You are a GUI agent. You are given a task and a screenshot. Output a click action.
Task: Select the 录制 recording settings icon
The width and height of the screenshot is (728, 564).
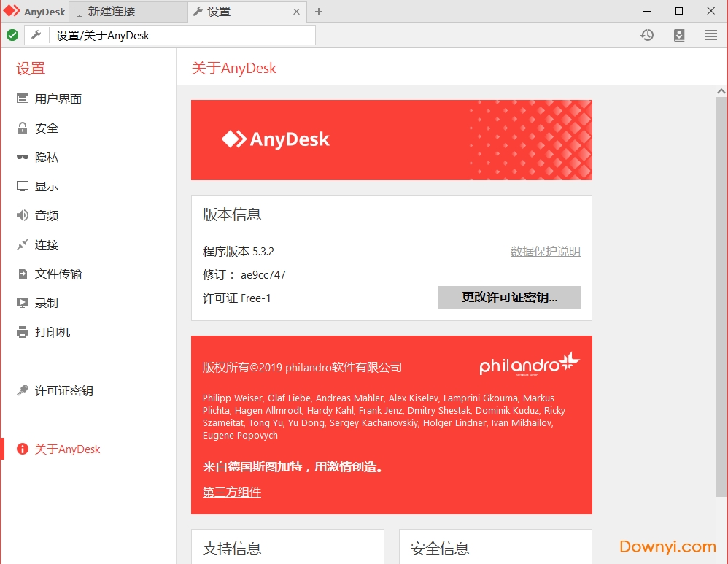pyautogui.click(x=44, y=303)
